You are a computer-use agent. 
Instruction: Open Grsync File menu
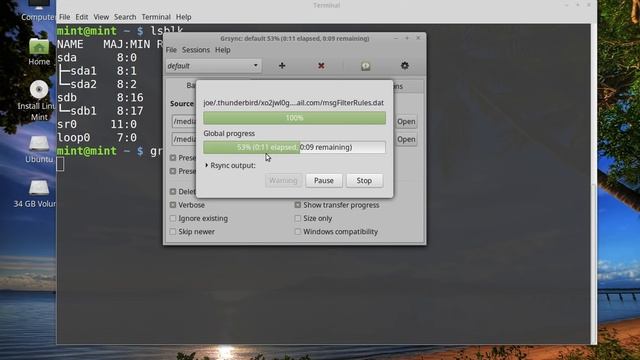pos(171,50)
